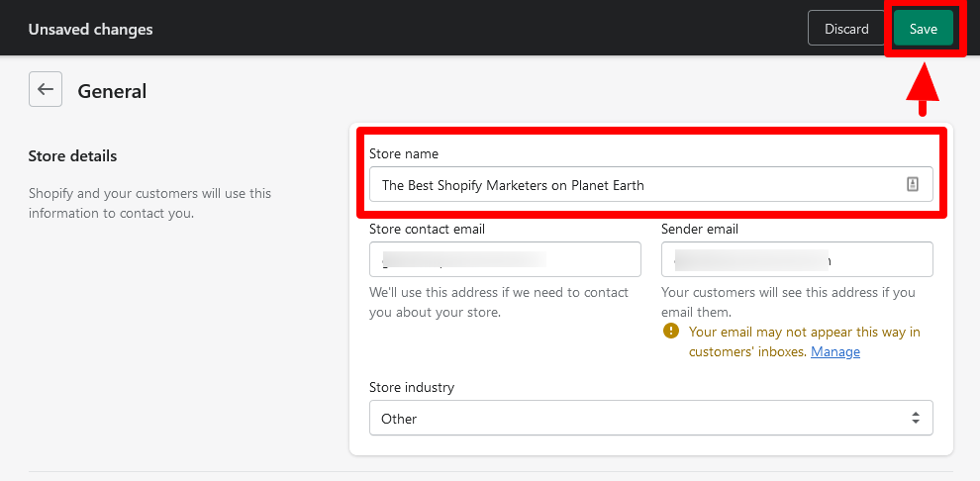This screenshot has width=980, height=481.
Task: Click into the Store name text field
Action: tap(634, 185)
